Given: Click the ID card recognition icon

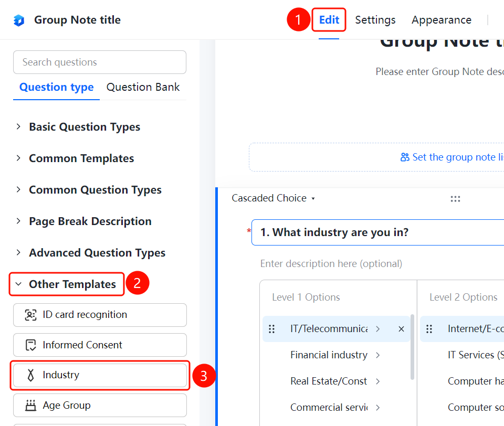Looking at the screenshot, I should tap(30, 315).
